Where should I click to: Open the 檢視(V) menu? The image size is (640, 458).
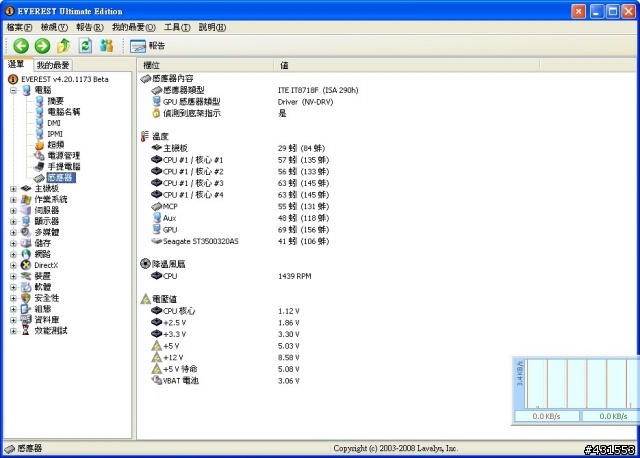54,27
